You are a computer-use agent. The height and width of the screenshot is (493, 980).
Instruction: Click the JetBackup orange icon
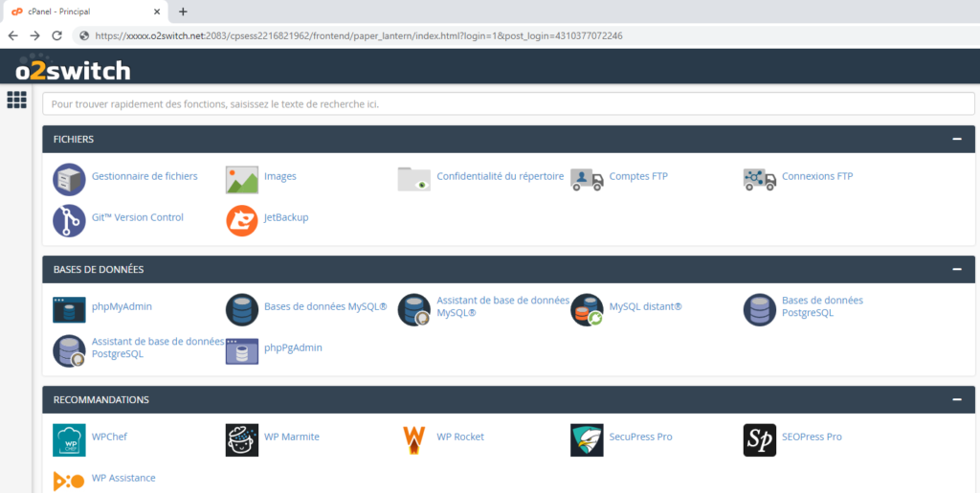point(242,220)
